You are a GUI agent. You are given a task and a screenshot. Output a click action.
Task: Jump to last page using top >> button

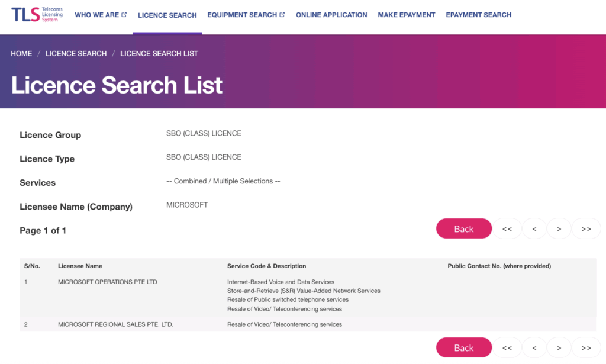(586, 228)
